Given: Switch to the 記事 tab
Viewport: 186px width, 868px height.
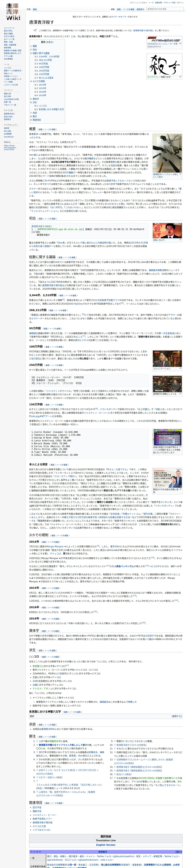Looking at the screenshot, I should [x=29, y=9].
